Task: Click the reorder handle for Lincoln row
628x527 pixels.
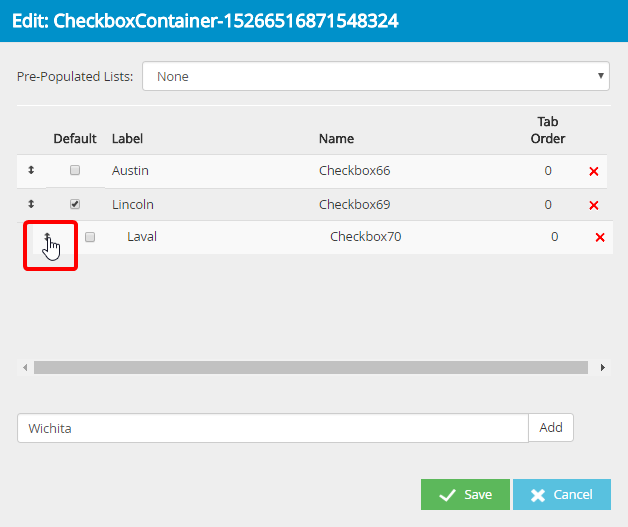Action: pyautogui.click(x=31, y=205)
